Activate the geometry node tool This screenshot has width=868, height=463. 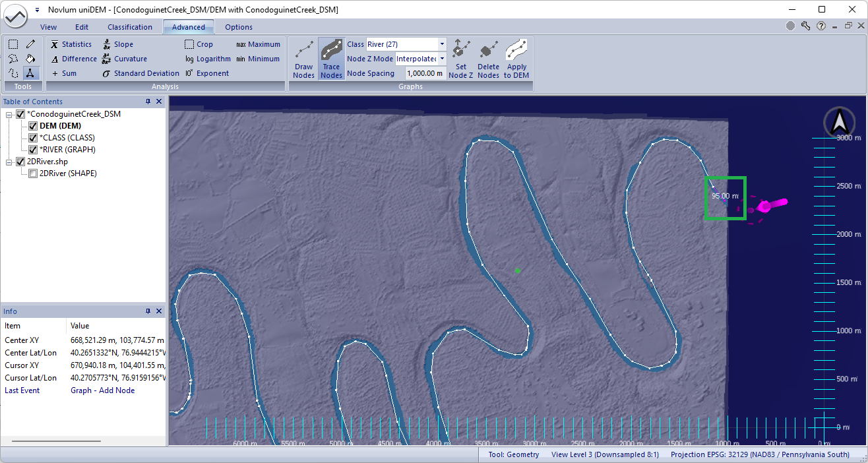tap(30, 73)
